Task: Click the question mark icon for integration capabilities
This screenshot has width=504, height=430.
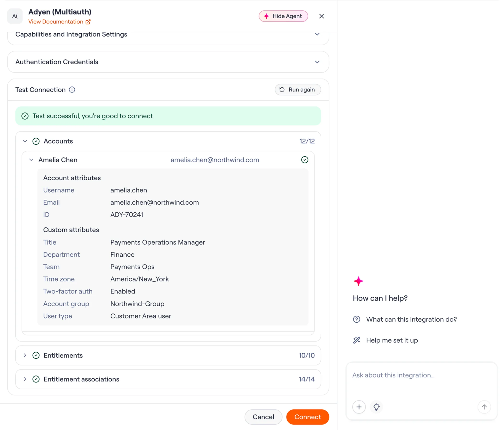Action: pos(357,319)
